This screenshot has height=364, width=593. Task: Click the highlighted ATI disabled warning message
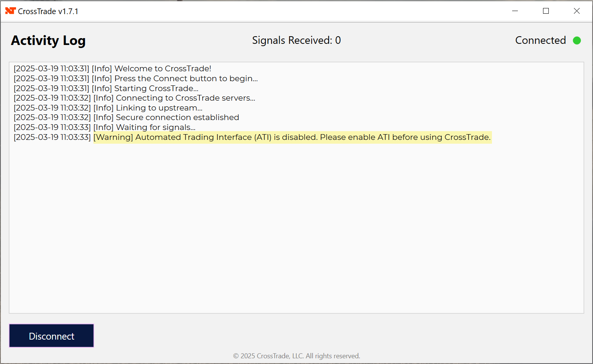pos(292,137)
